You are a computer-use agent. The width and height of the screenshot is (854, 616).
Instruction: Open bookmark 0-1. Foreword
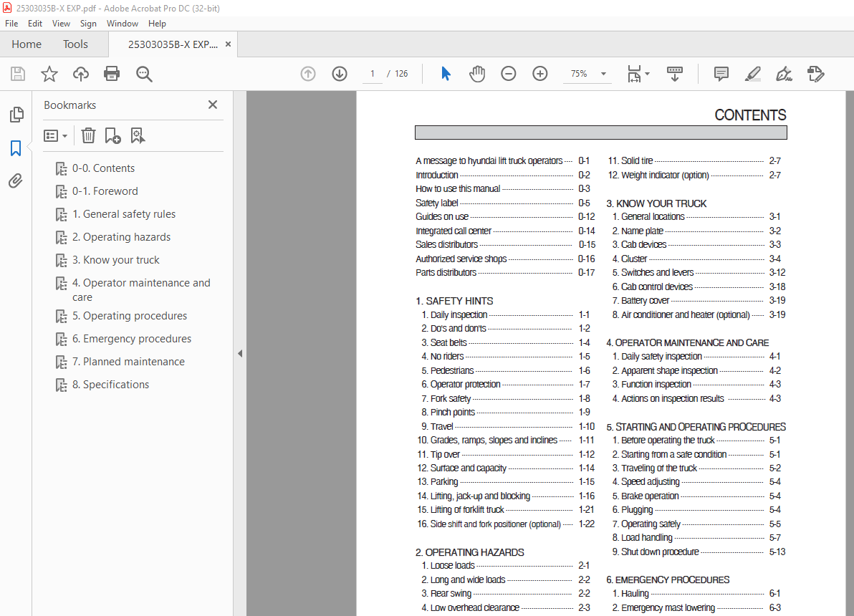click(105, 191)
